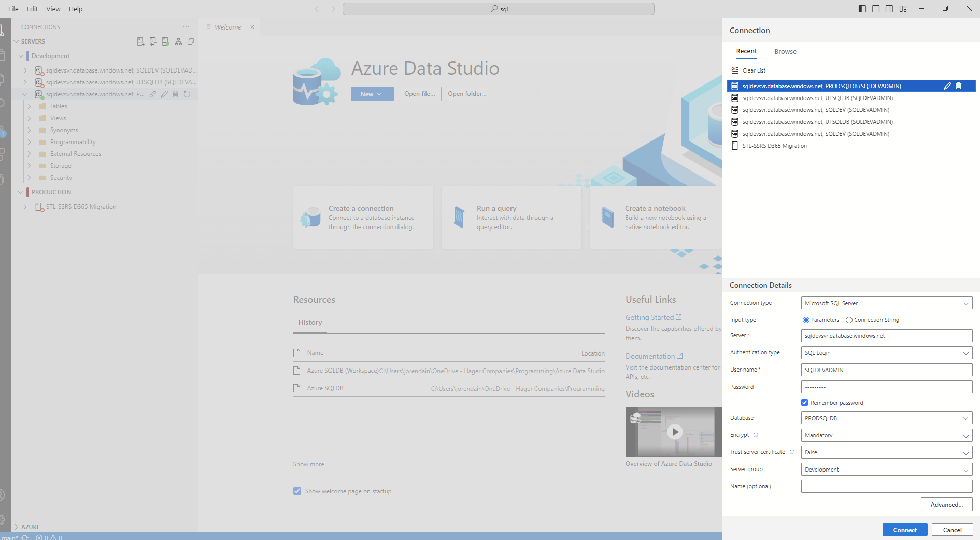The width and height of the screenshot is (980, 540).
Task: Click the Open file... button
Action: [420, 94]
